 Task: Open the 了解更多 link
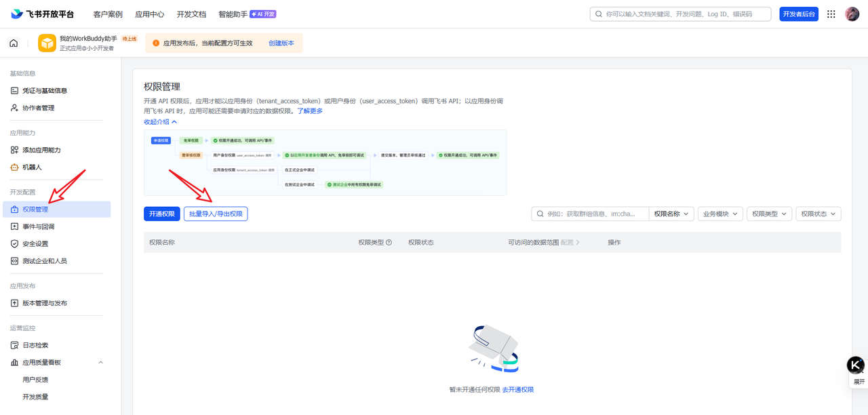coord(310,111)
